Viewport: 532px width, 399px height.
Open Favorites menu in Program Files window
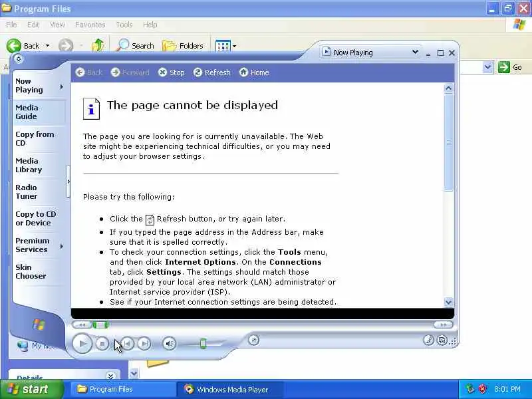(x=90, y=25)
